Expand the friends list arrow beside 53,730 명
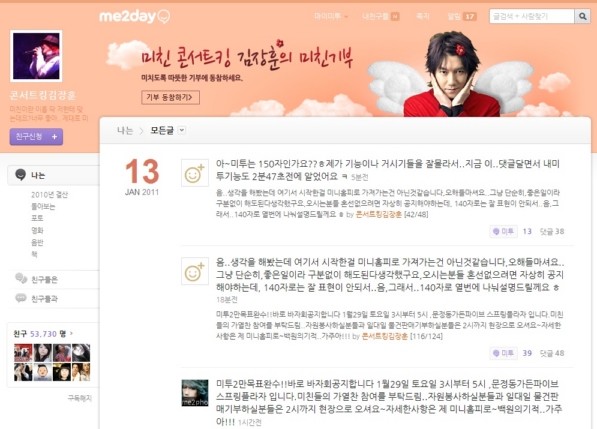 (71, 333)
